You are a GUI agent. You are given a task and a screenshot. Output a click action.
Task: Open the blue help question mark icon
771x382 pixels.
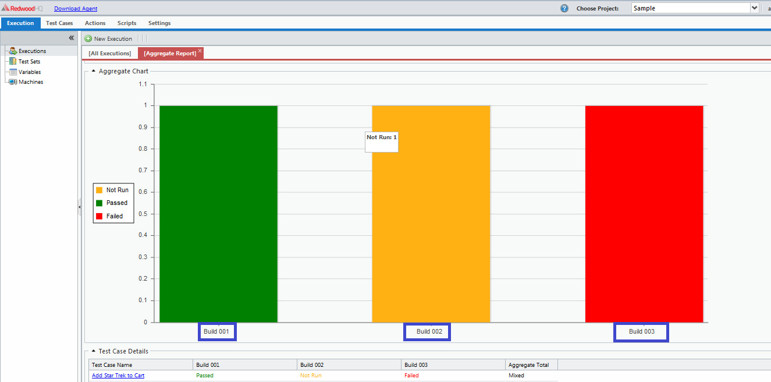tap(564, 8)
